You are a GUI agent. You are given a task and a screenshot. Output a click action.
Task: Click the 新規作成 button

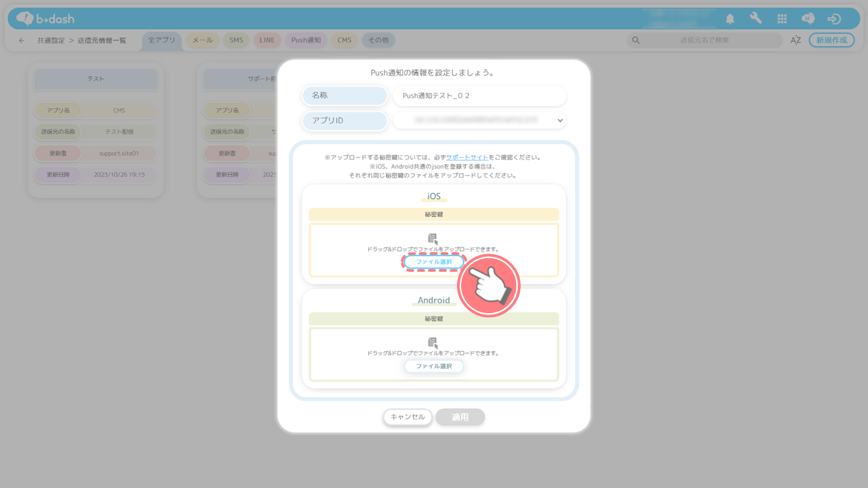[831, 41]
